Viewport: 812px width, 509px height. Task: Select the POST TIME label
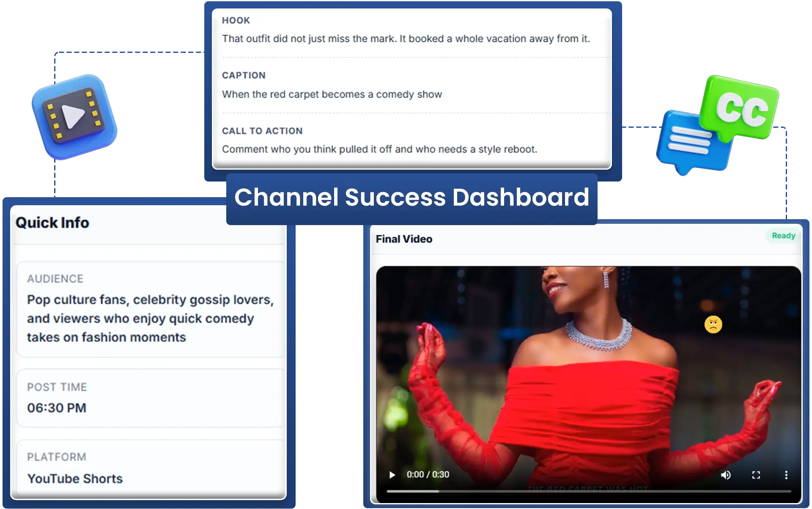[x=57, y=387]
